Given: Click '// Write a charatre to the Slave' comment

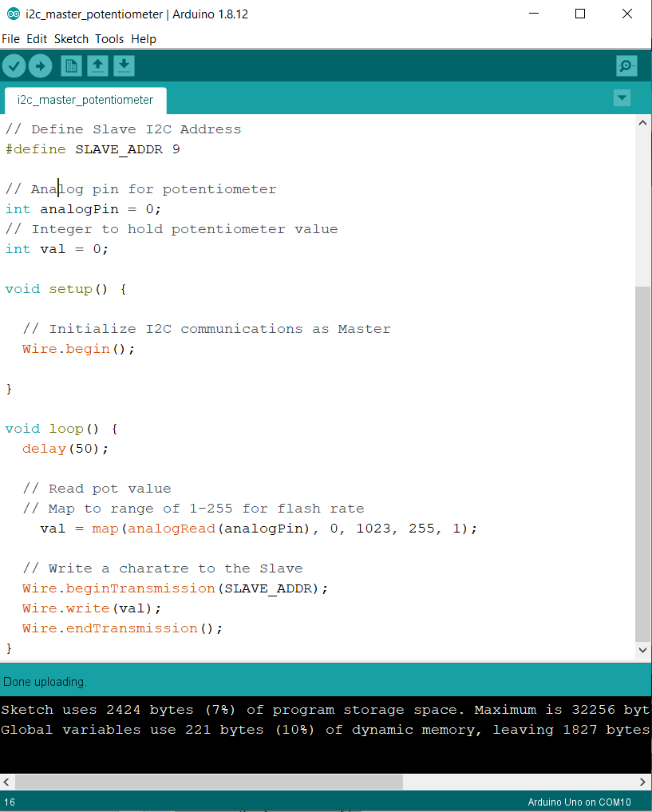Looking at the screenshot, I should point(163,568).
